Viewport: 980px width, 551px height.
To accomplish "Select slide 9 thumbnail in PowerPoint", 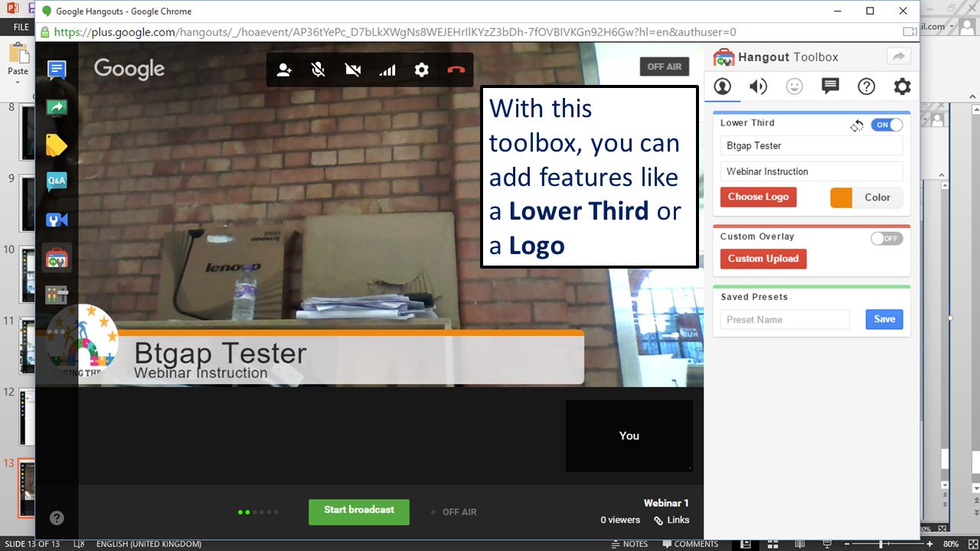I will point(27,203).
